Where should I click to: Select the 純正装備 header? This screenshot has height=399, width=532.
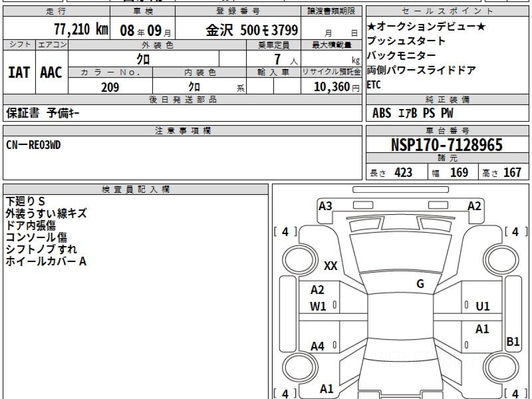[448, 100]
